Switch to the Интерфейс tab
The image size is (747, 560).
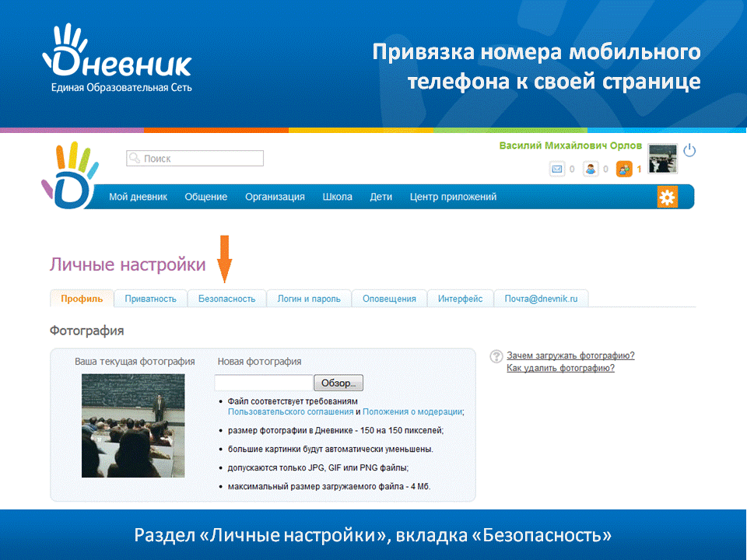point(460,299)
